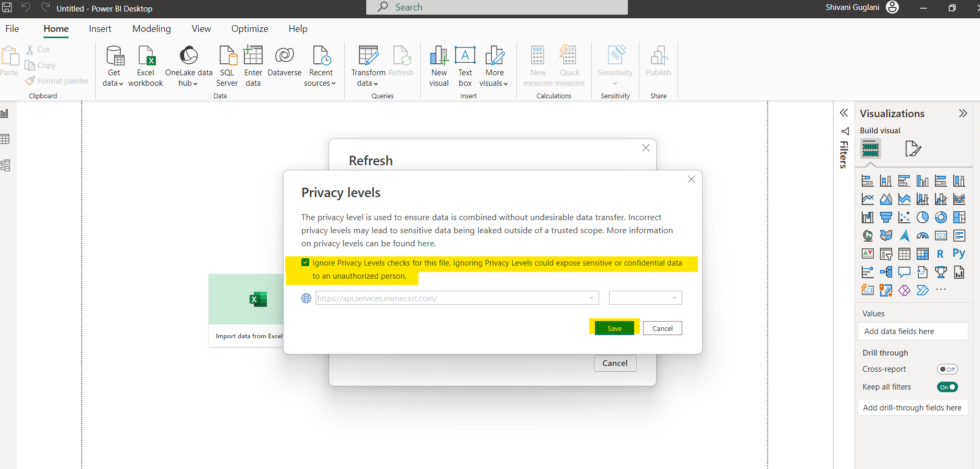Uncheck Ignore Privacy Levels checkbox
Viewport: 980px width, 469px height.
point(306,262)
